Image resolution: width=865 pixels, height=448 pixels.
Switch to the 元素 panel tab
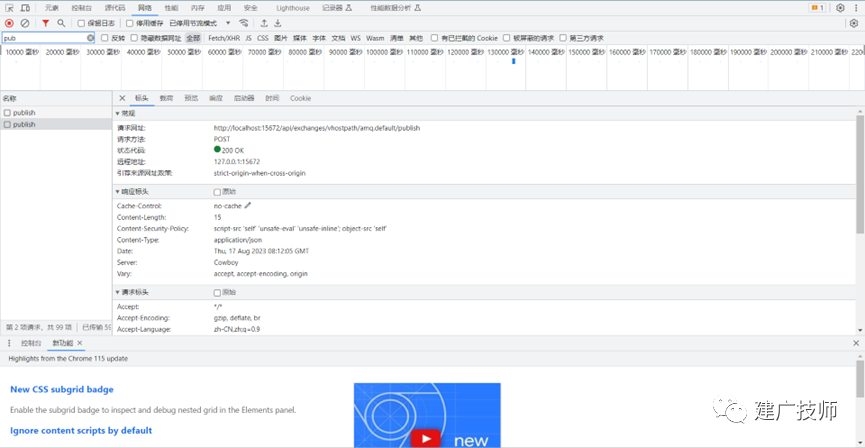[52, 8]
